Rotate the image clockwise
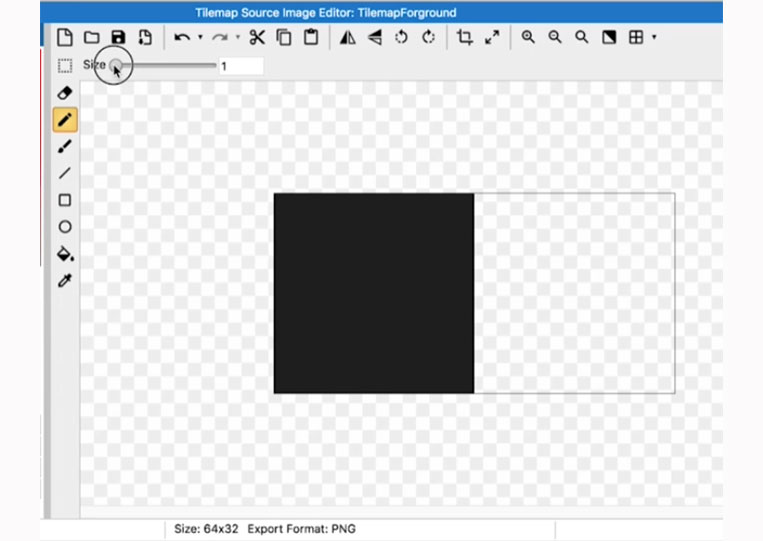 [x=429, y=37]
